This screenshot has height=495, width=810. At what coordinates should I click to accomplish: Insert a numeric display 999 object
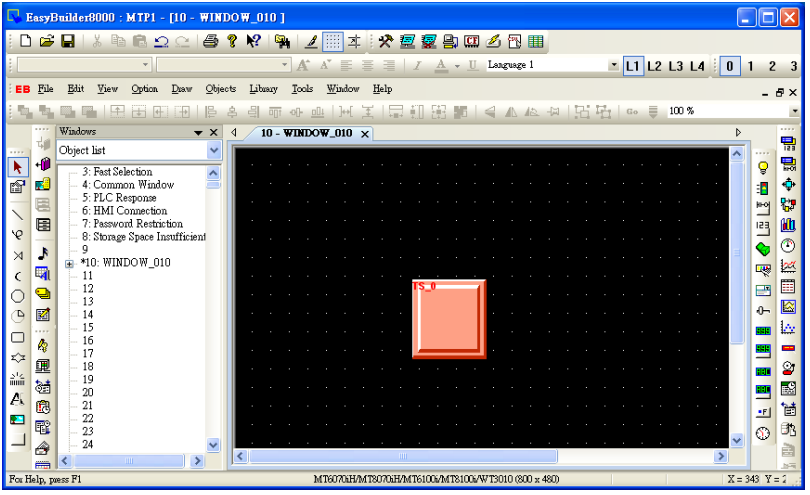763,331
